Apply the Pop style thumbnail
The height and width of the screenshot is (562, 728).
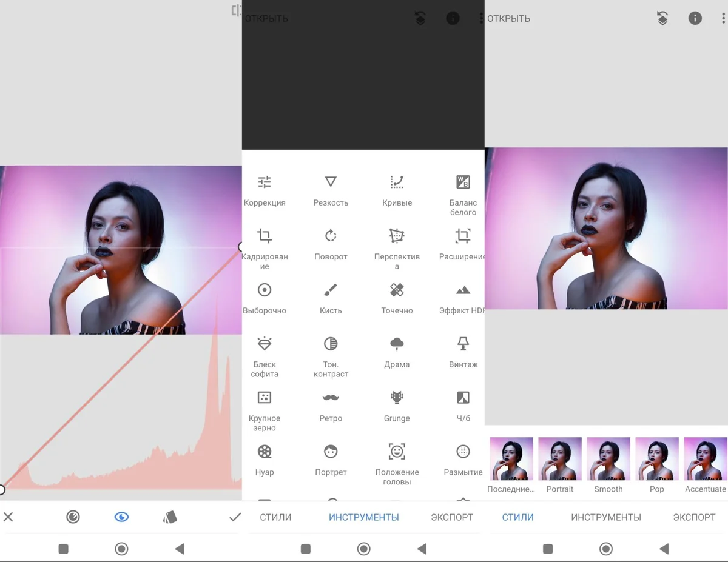[657, 466]
